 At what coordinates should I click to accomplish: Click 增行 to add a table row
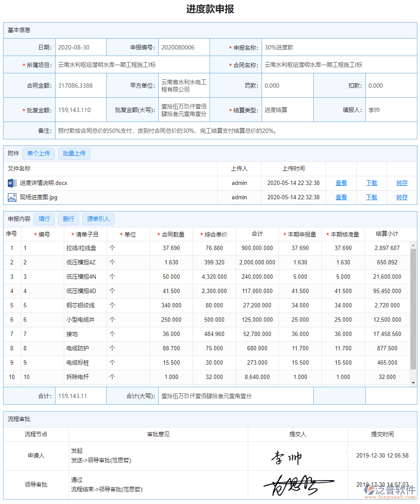[44, 219]
